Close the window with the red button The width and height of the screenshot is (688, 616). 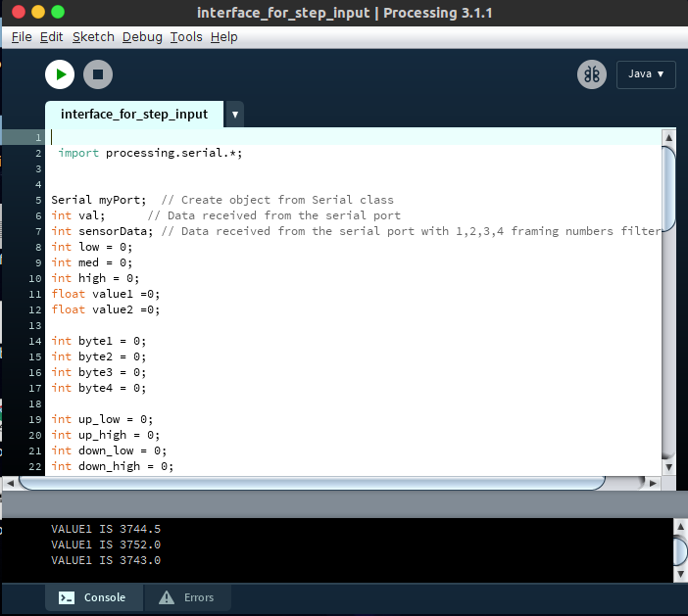(x=19, y=13)
